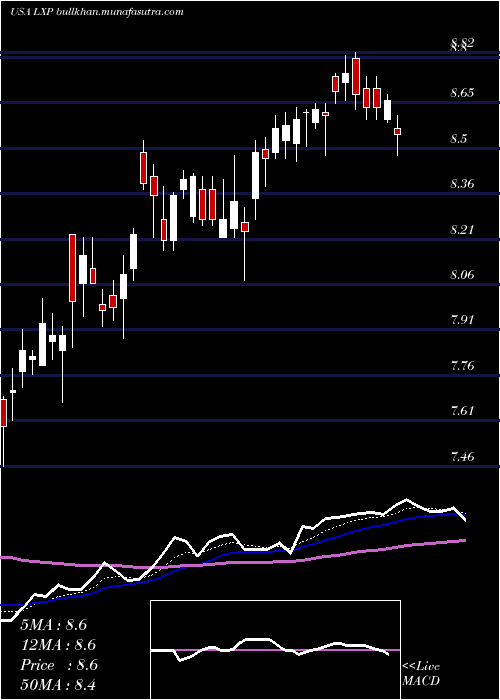Click the 8.21 price axis label
Screen dimensions: 500x700
point(462,230)
